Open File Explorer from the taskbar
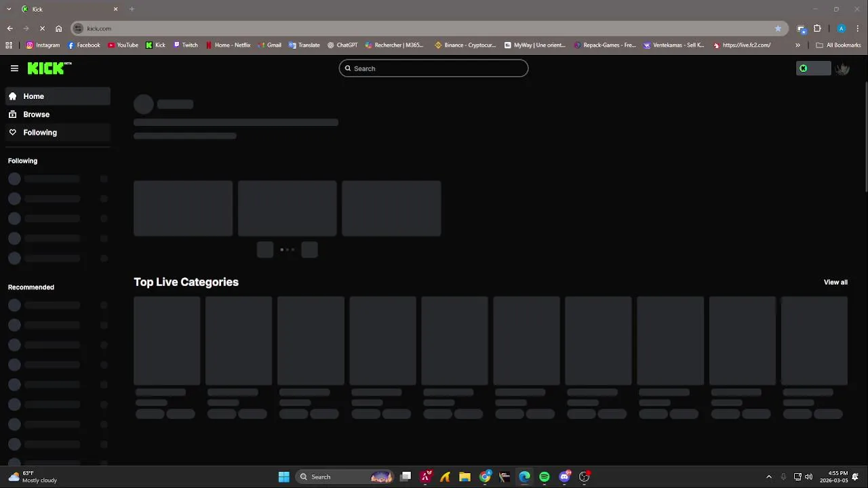The height and width of the screenshot is (488, 868). tap(465, 477)
